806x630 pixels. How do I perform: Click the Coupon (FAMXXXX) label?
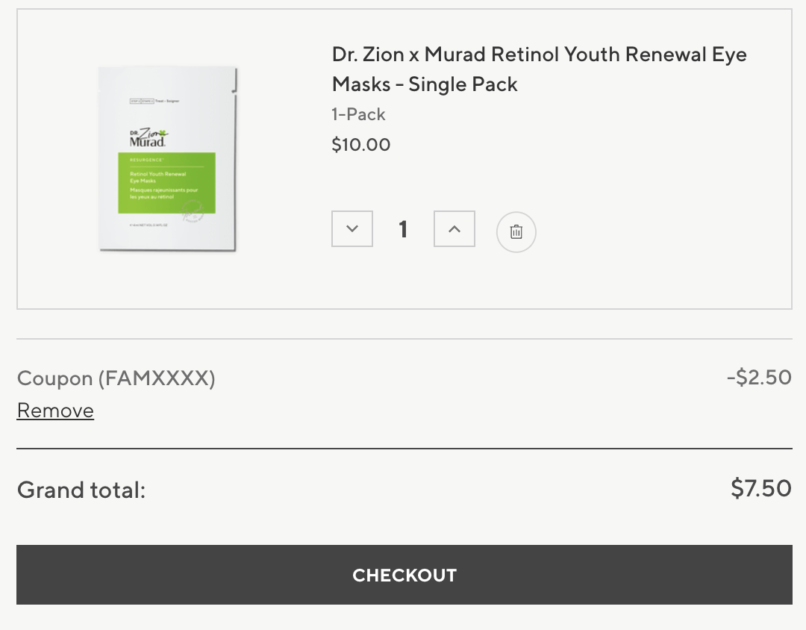116,378
